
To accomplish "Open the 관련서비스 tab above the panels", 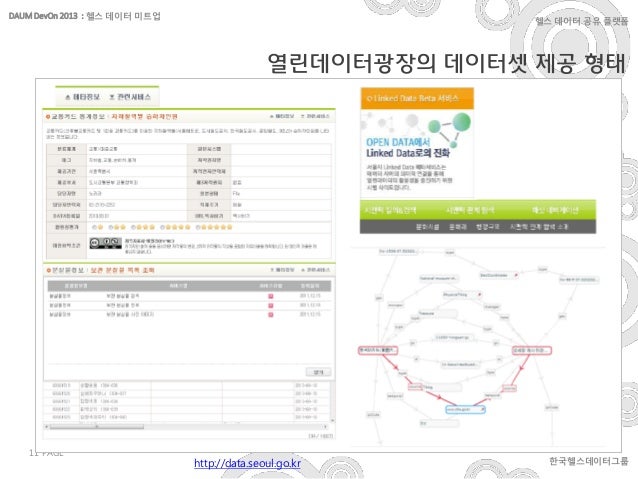I will click(x=130, y=97).
